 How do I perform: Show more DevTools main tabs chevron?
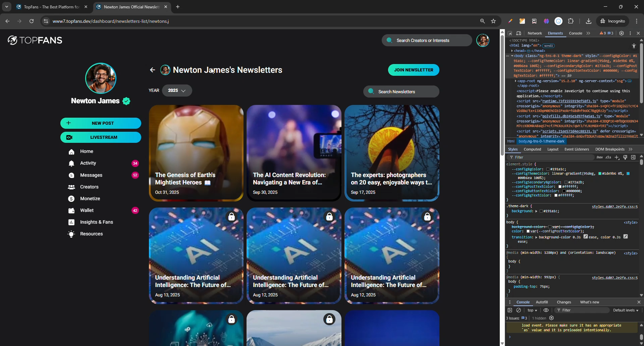[588, 34]
